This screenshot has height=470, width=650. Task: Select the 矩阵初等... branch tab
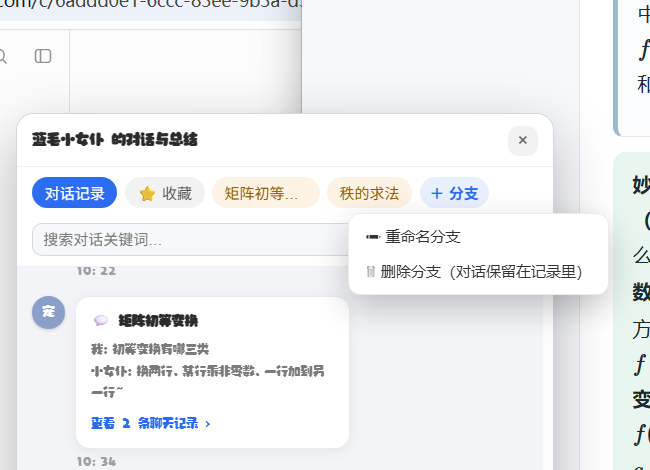pos(266,193)
